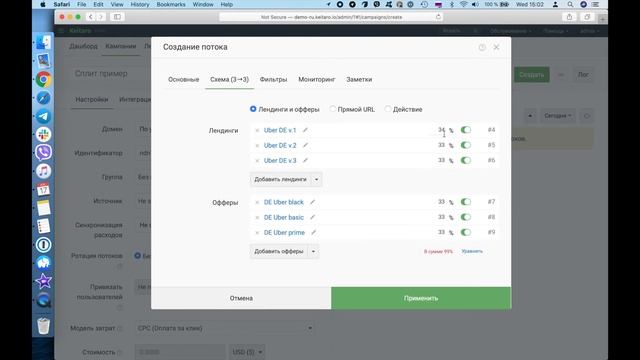640x360 pixels.
Task: Open Chrome from the Dock
Action: point(43,79)
